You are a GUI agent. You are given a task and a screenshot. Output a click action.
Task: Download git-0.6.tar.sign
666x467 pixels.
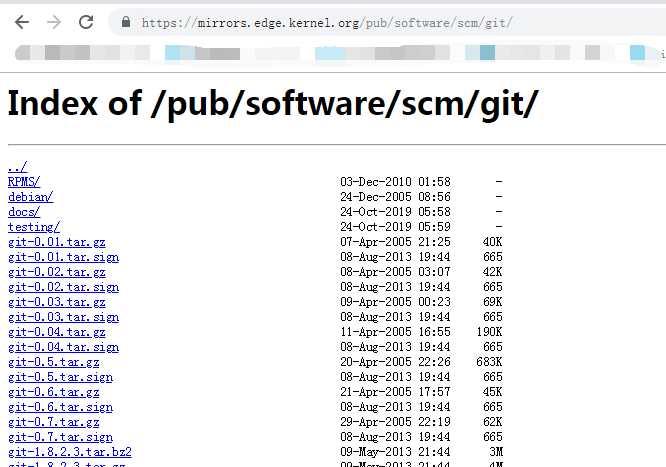tap(60, 407)
